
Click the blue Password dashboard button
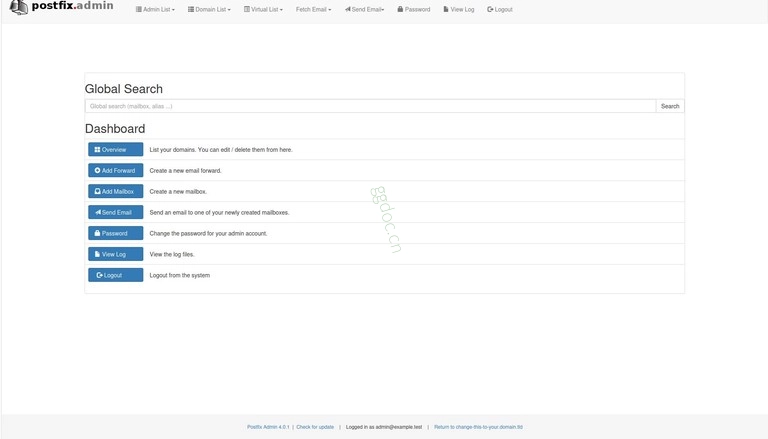pyautogui.click(x=116, y=233)
